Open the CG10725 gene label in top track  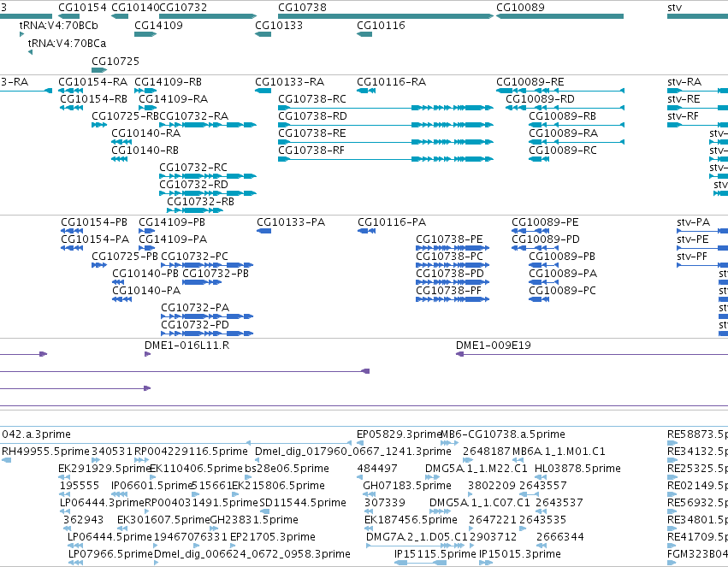115,62
